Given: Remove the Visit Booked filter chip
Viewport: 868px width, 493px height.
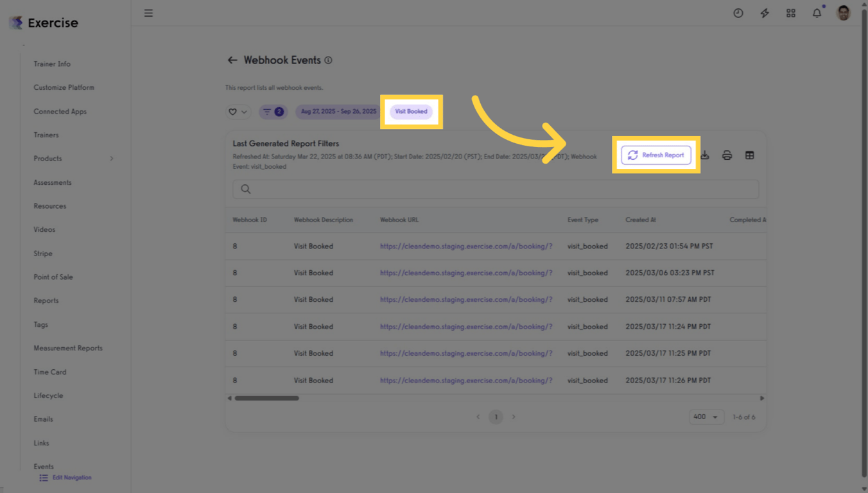Looking at the screenshot, I should click(411, 111).
